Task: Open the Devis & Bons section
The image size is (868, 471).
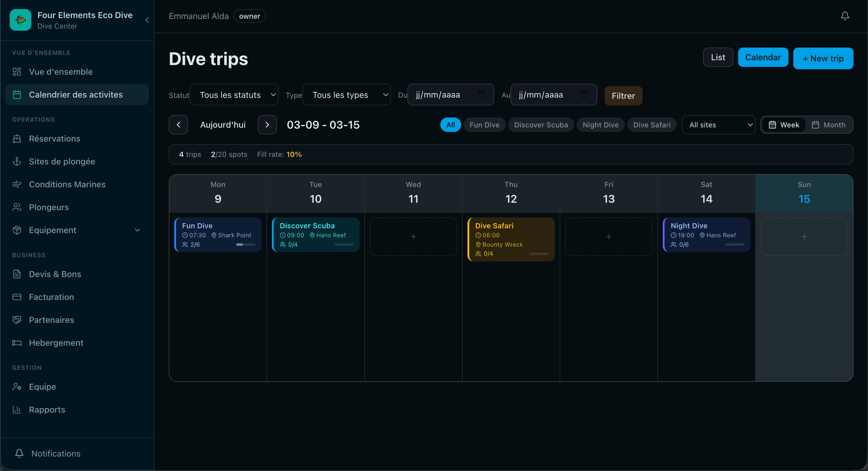Action: pos(17,274)
